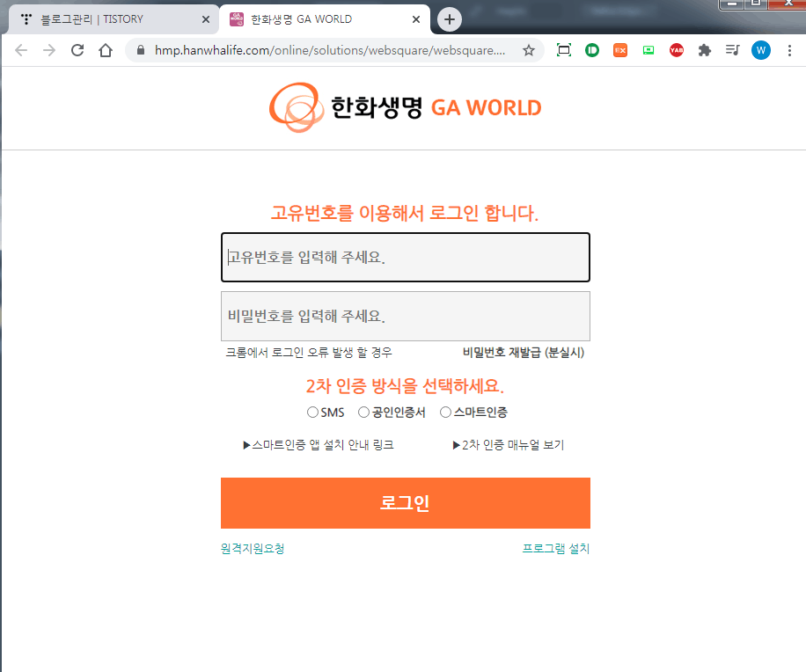806x672 pixels.
Task: Open the green circular ID extension
Action: (x=592, y=50)
